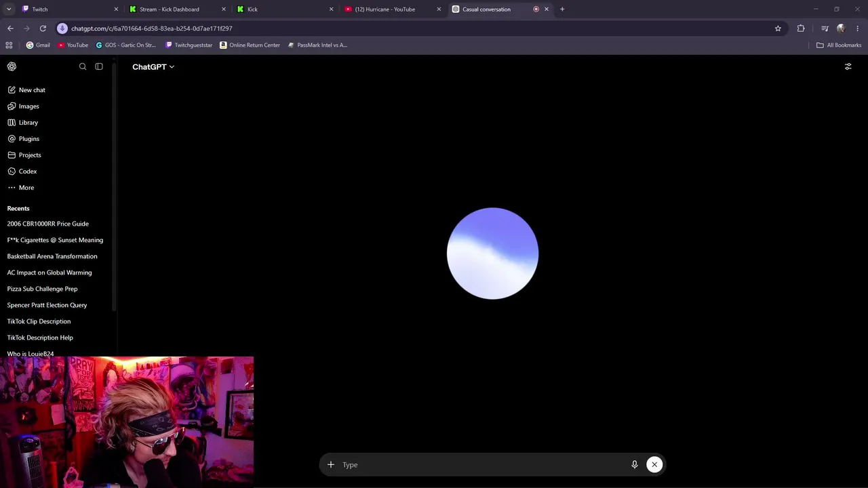
Task: Open a new browser tab
Action: pos(562,9)
